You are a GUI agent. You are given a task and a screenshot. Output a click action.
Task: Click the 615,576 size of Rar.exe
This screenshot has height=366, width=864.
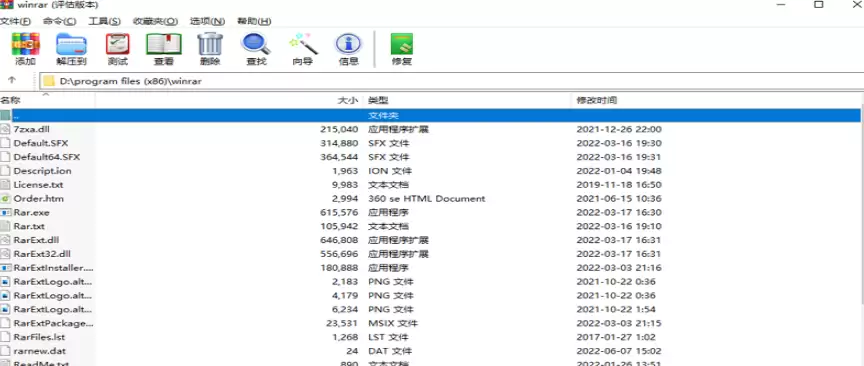339,212
